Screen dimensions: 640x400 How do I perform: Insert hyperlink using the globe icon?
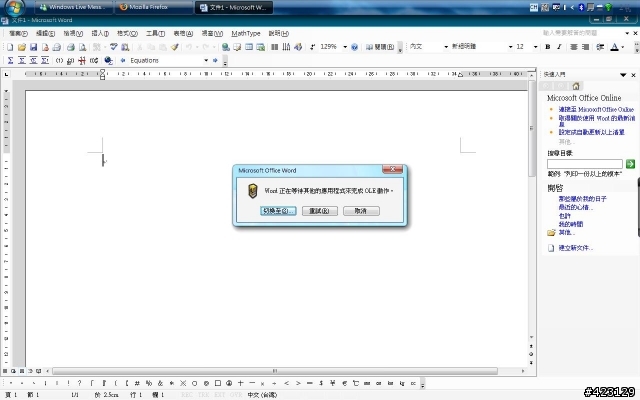(225, 47)
